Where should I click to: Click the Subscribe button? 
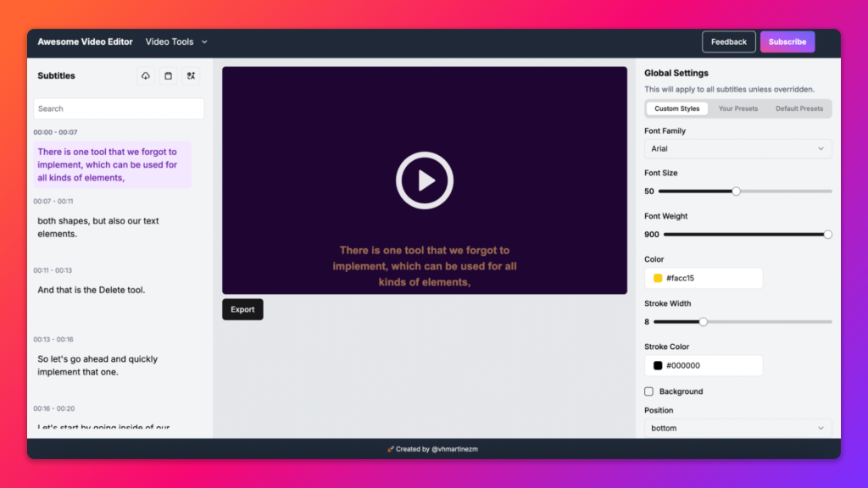tap(787, 42)
